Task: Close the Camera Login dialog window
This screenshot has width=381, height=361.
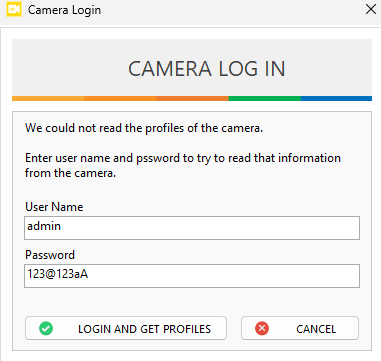Action: pos(371,9)
